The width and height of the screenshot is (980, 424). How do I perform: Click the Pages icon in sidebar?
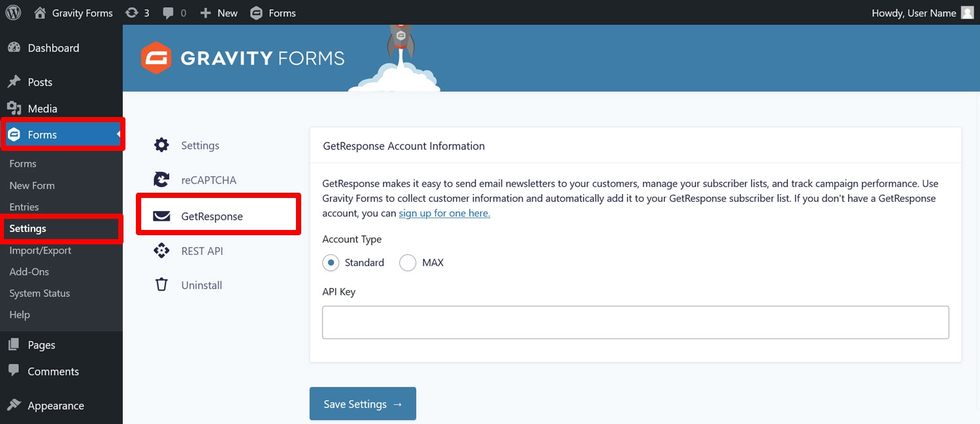[14, 345]
